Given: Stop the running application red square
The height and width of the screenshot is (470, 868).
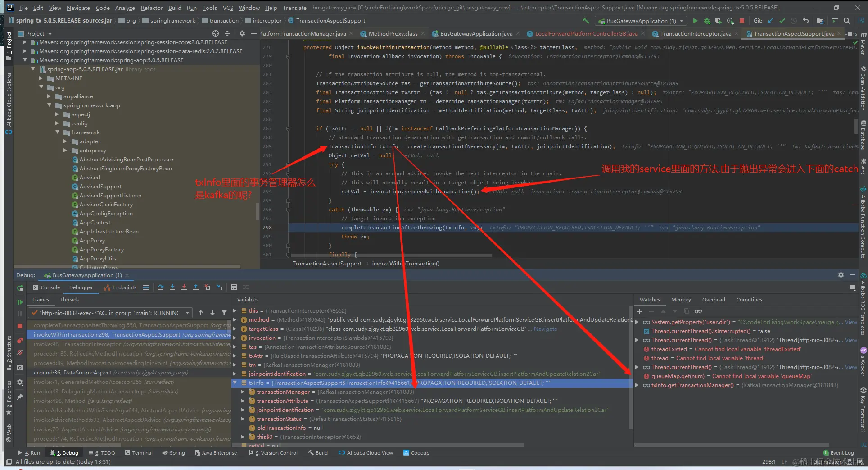Looking at the screenshot, I should [742, 21].
